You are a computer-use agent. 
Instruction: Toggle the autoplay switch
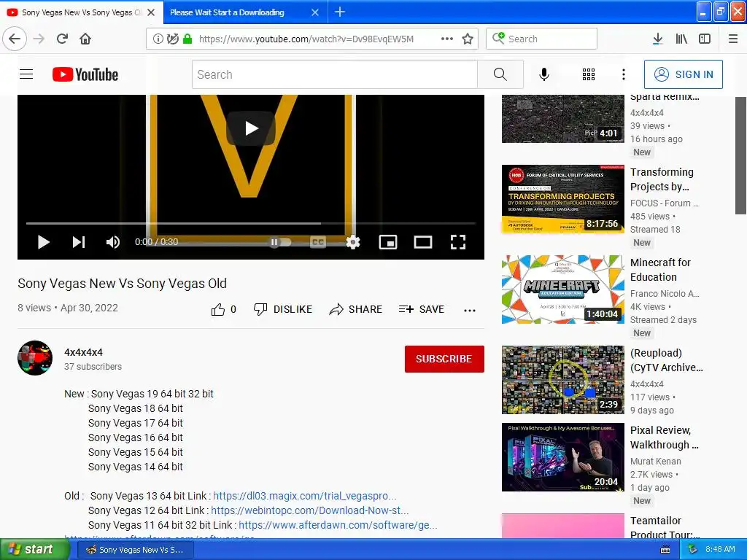[x=279, y=242]
